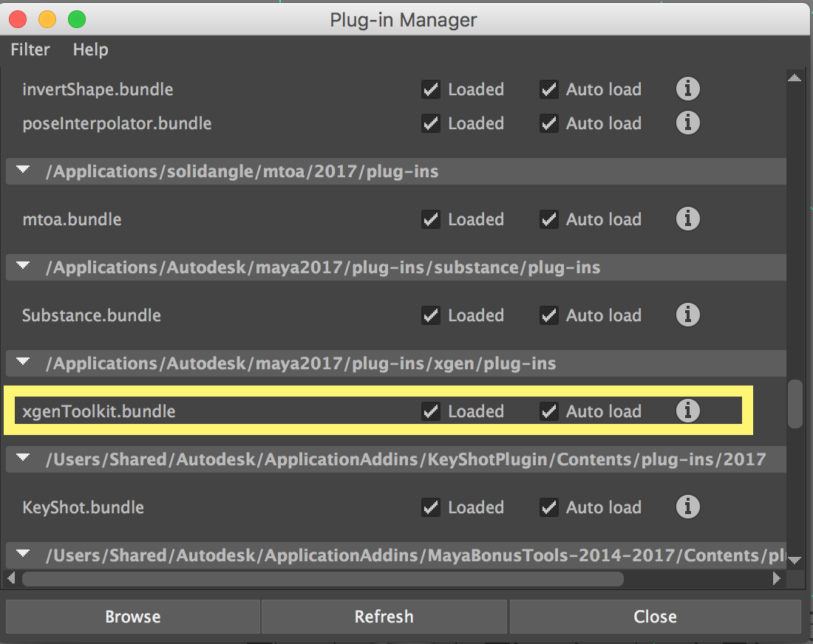This screenshot has width=813, height=644.
Task: View poseInterpolator.bundle plug-in details
Action: coord(687,123)
